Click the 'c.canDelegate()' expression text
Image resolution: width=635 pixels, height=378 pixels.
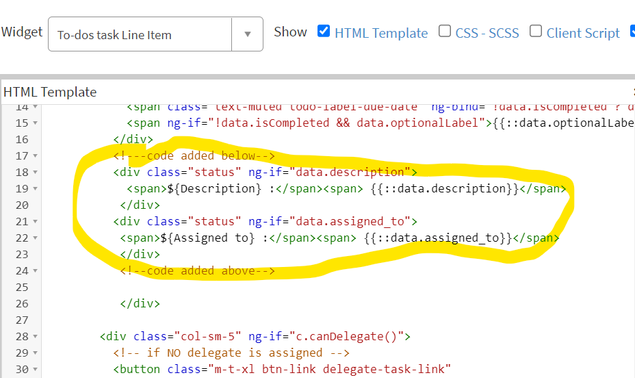[x=347, y=336]
